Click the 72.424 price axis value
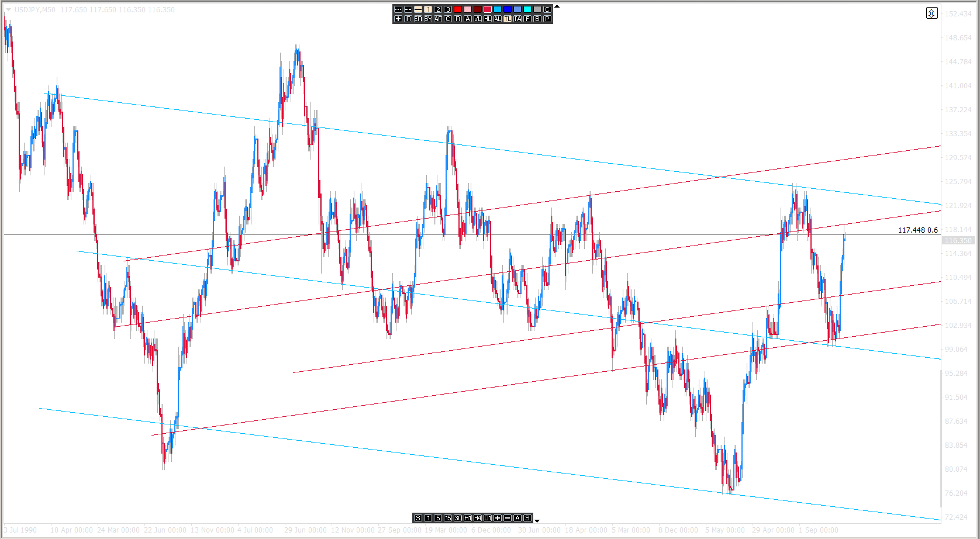Screen dimensions: 980x539 click(958, 517)
